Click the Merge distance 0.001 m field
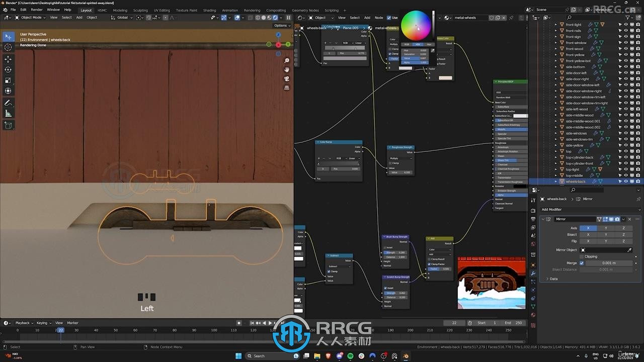Viewport: 644px width, 362px height. 609,263
